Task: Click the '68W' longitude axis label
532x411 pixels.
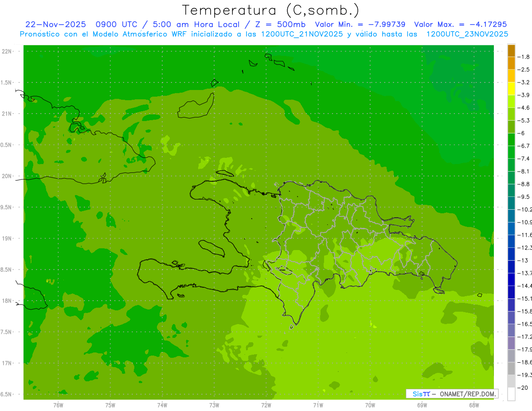Action: (x=474, y=405)
